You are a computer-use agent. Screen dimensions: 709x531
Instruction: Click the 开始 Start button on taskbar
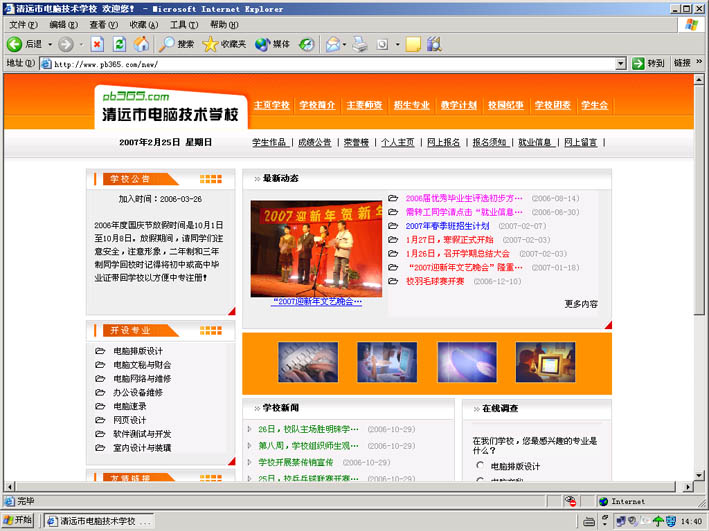point(18,521)
